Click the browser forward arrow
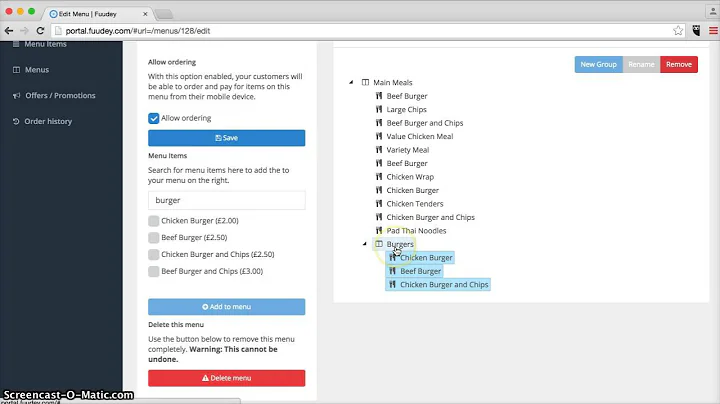The image size is (720, 404). pos(24,31)
